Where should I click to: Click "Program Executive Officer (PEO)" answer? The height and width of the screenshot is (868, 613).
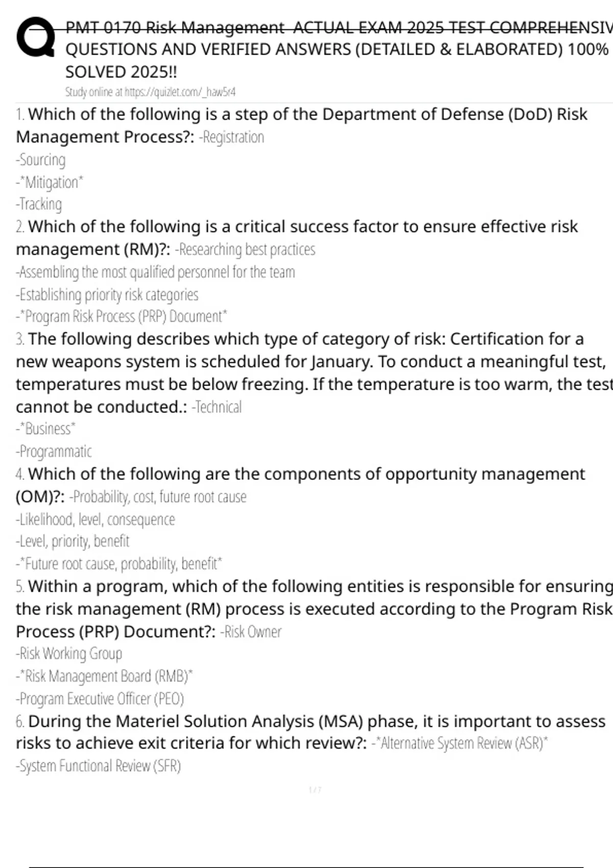click(x=100, y=698)
